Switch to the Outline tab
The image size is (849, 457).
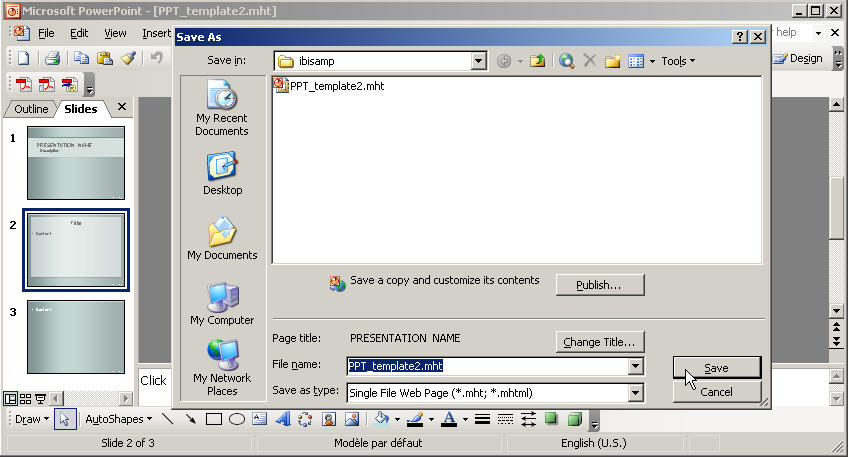pyautogui.click(x=31, y=109)
